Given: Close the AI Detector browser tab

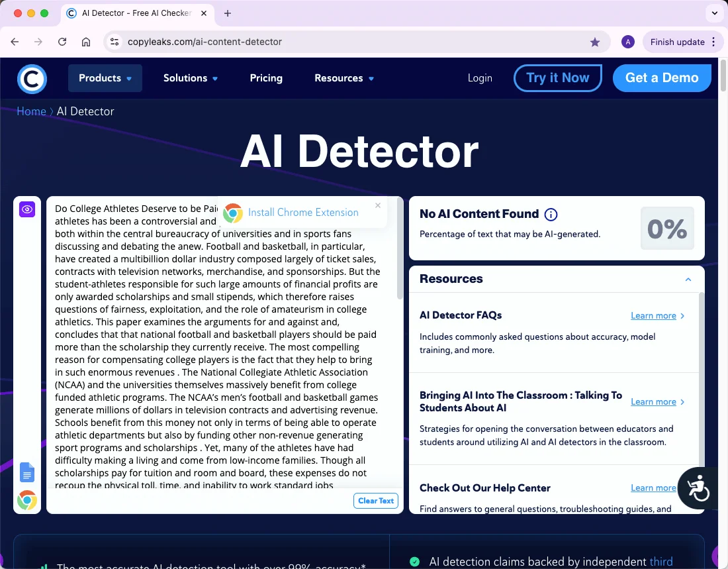Looking at the screenshot, I should [204, 13].
